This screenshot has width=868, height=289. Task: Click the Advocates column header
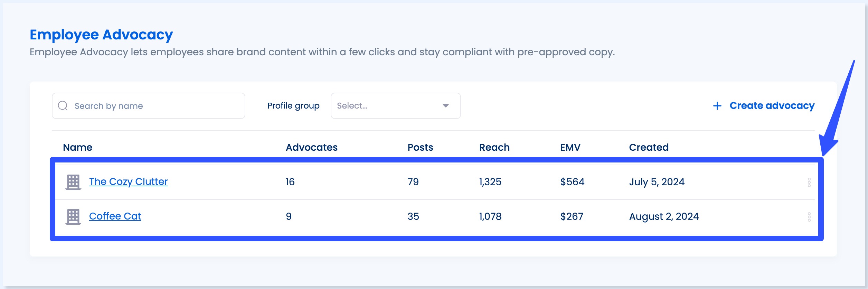tap(311, 147)
